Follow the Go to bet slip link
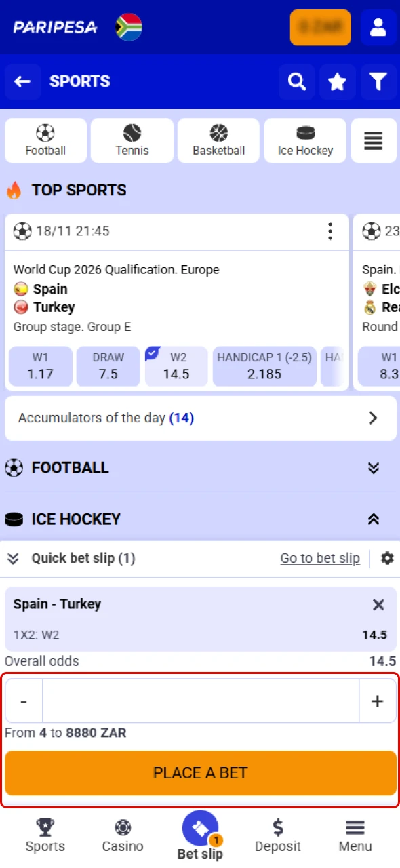Screen dimensions: 400x868 tap(320, 558)
